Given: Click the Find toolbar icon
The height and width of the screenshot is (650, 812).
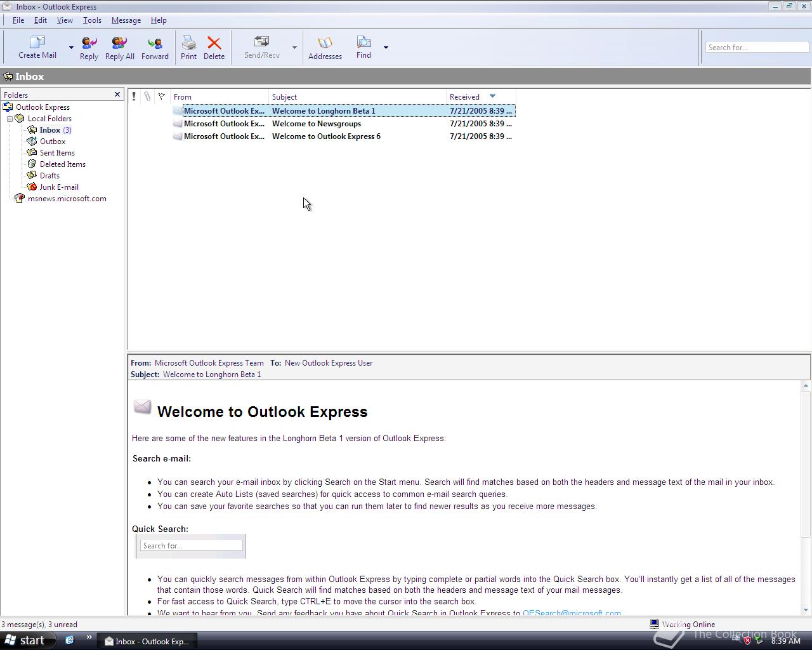Looking at the screenshot, I should (363, 42).
